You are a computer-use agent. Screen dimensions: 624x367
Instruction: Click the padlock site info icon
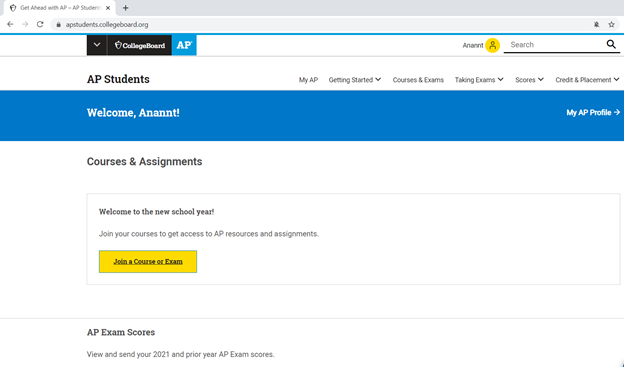[58, 25]
